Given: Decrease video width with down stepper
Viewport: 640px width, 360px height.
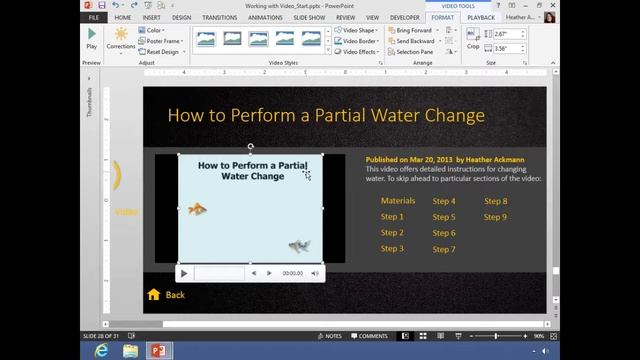Looking at the screenshot, I should coord(523,51).
